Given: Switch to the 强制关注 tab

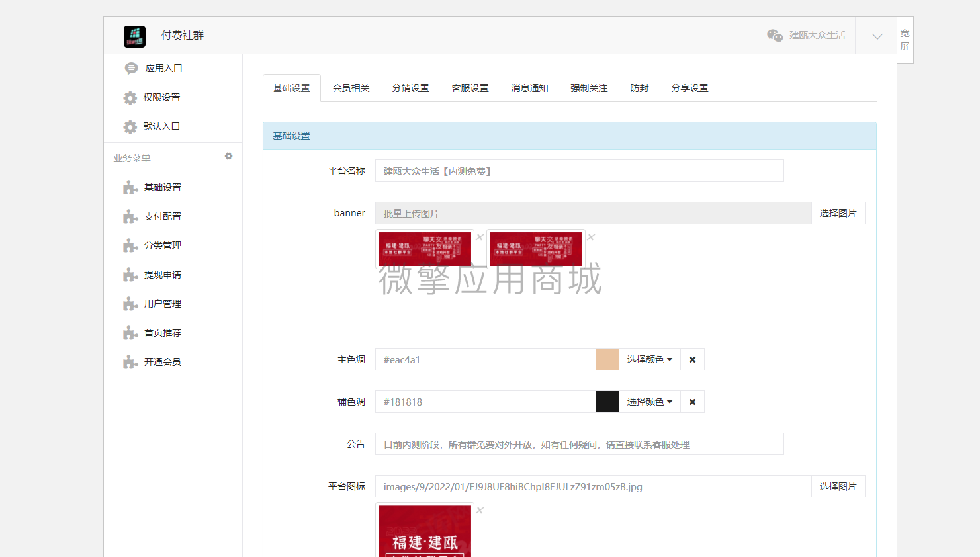Looking at the screenshot, I should click(x=590, y=88).
